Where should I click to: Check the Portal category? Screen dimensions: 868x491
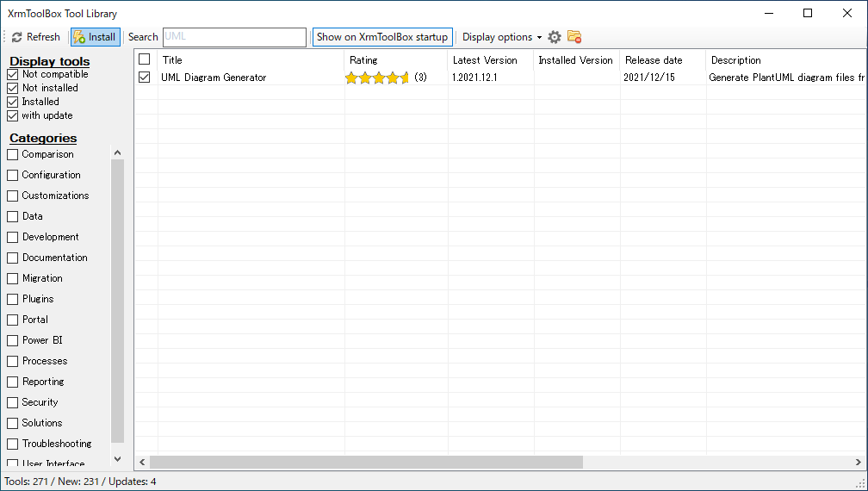[x=13, y=320]
